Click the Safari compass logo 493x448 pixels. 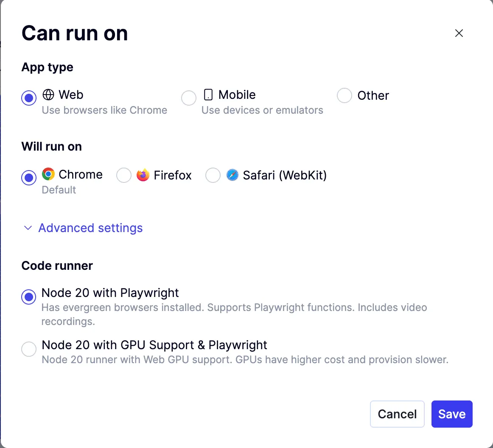[x=232, y=175]
